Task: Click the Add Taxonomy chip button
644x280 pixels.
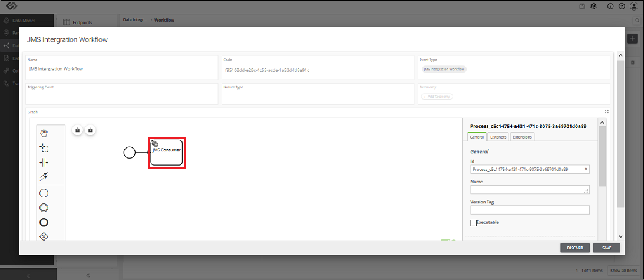Action: click(437, 97)
